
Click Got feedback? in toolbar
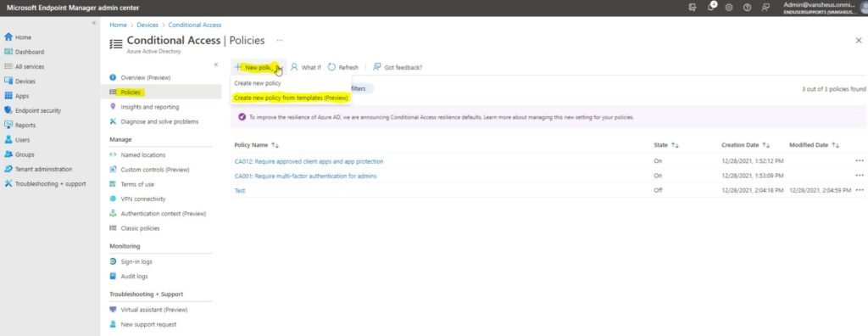pyautogui.click(x=398, y=67)
